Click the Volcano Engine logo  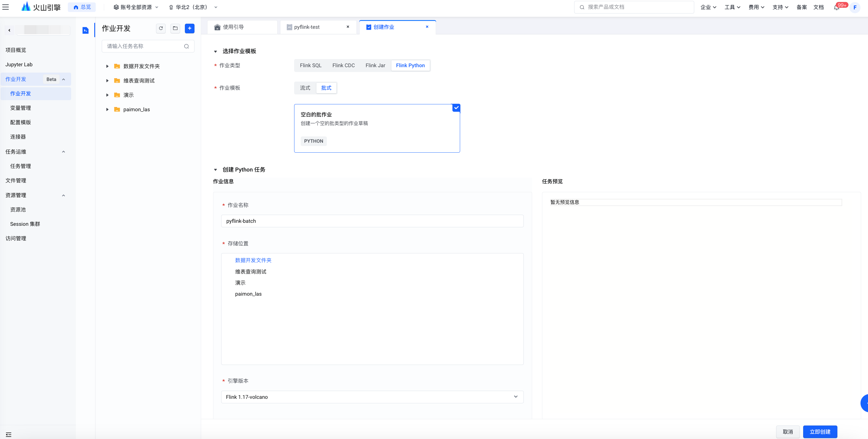click(41, 7)
